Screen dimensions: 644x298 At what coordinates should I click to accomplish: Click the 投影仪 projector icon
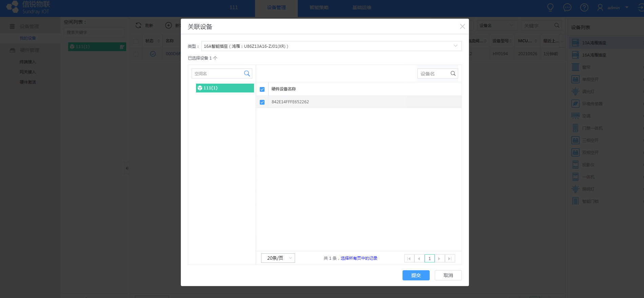(x=575, y=165)
